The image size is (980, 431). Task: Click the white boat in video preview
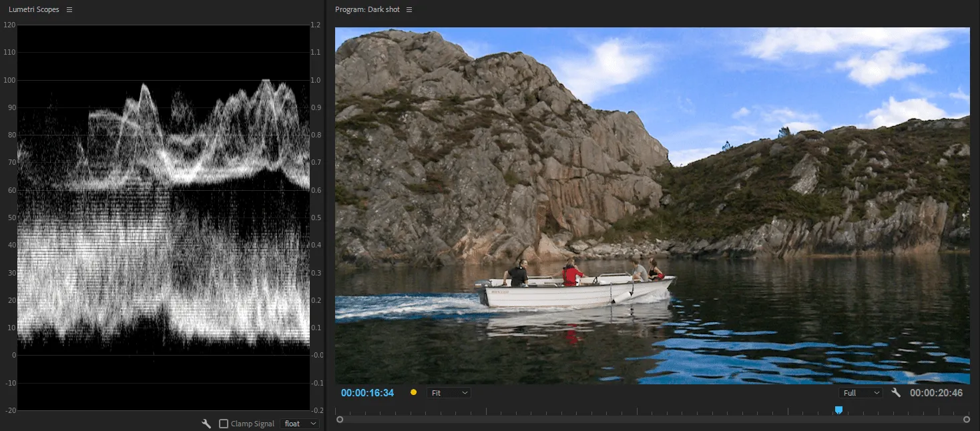pyautogui.click(x=575, y=293)
